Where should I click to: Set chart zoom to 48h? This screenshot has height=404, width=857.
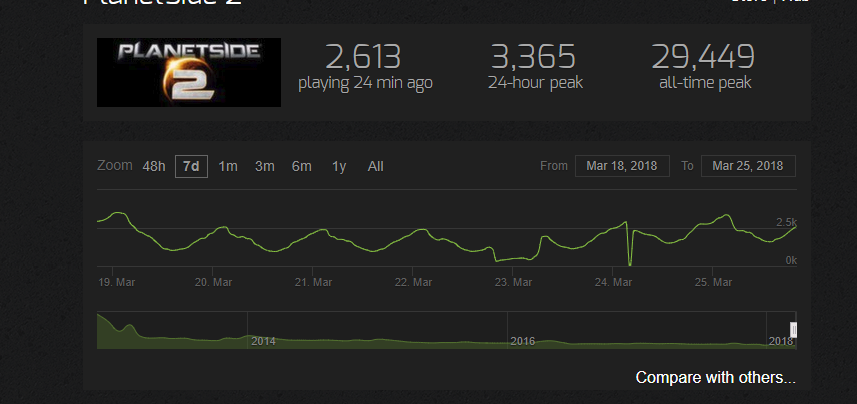tap(154, 166)
